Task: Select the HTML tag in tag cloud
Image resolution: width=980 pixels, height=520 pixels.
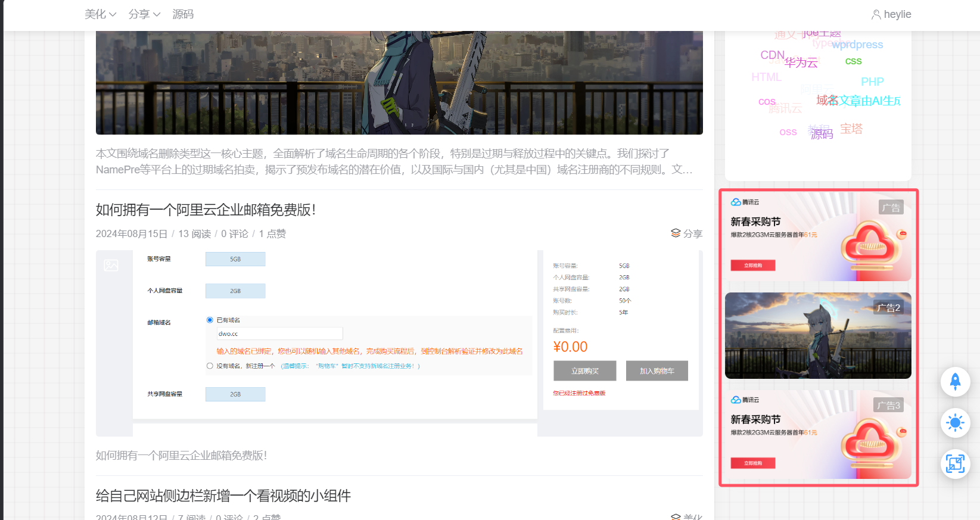Action: [x=766, y=77]
